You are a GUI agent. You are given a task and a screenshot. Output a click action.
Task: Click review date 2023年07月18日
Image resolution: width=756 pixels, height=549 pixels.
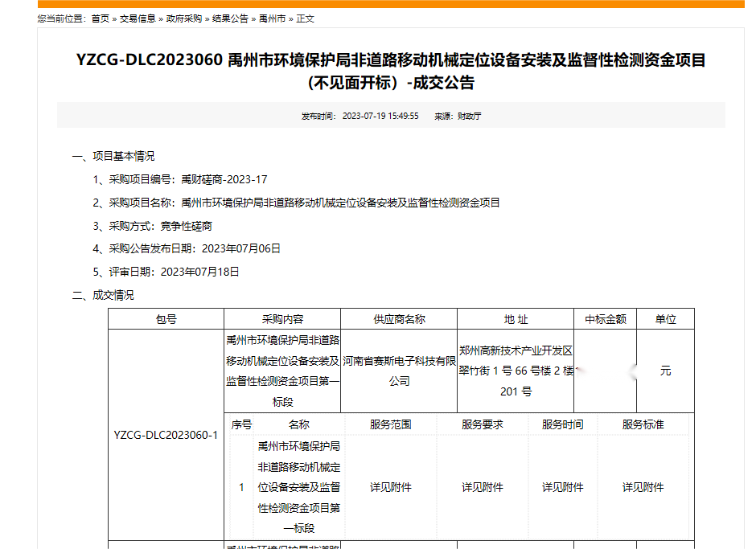tap(199, 272)
